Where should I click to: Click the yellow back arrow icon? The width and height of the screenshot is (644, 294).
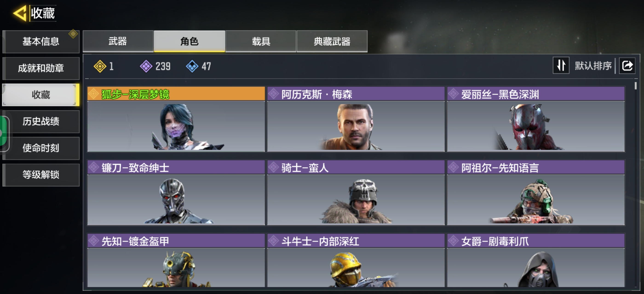point(20,13)
